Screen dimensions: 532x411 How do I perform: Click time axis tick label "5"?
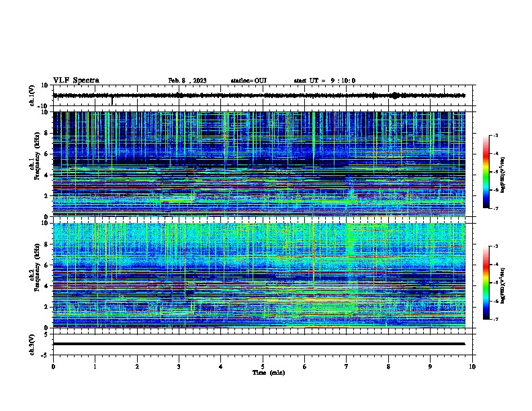point(263,367)
